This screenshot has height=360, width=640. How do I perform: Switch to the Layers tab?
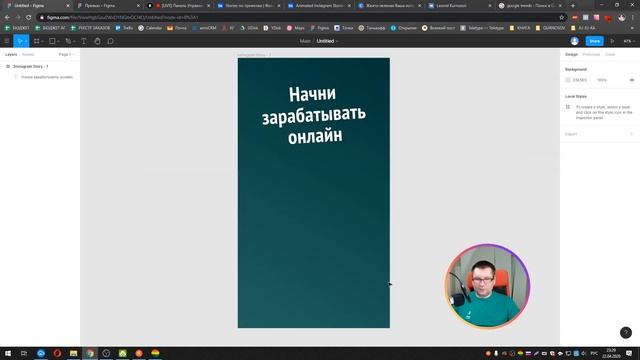point(11,54)
